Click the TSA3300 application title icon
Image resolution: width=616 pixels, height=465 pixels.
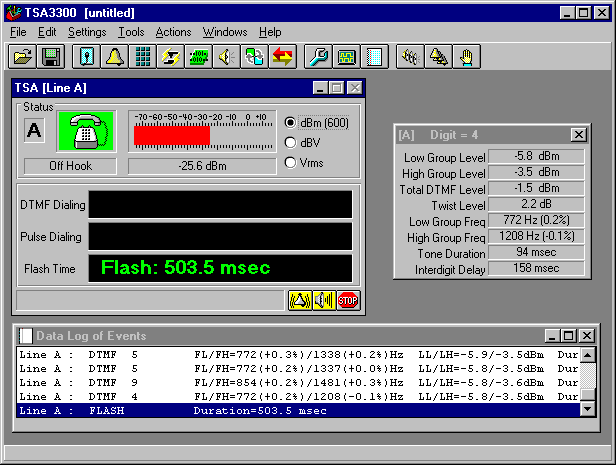pyautogui.click(x=14, y=13)
